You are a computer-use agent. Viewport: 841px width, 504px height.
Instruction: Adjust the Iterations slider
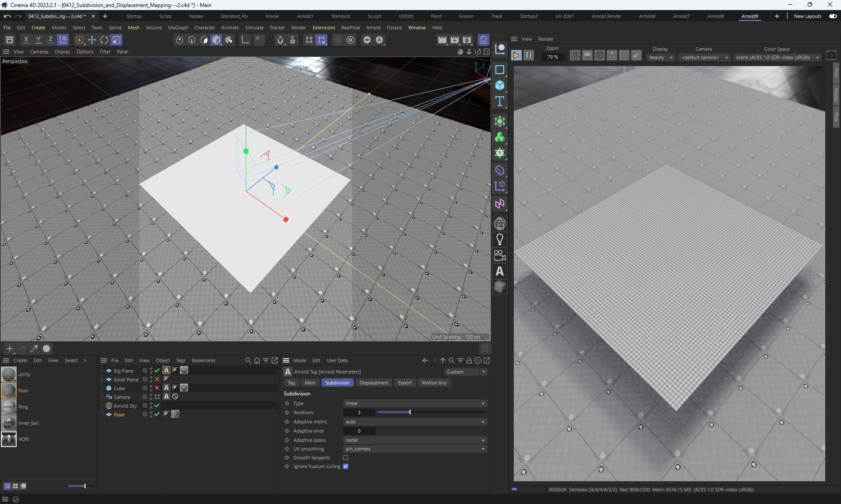[410, 412]
